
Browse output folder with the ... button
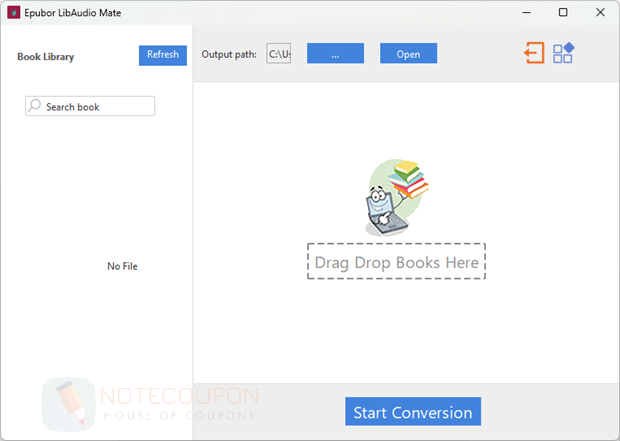335,53
